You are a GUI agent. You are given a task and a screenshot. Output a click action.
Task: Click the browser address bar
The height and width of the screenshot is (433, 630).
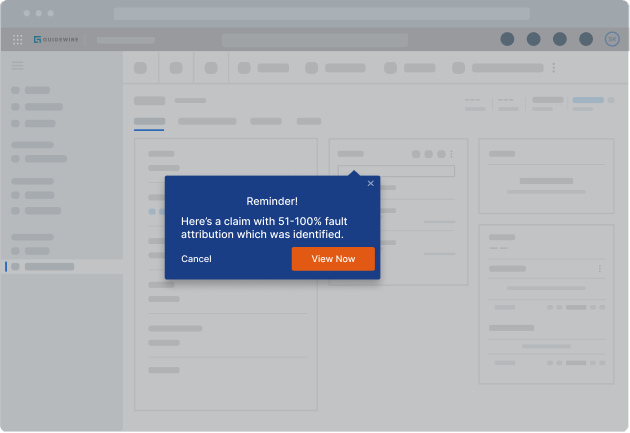coord(321,13)
